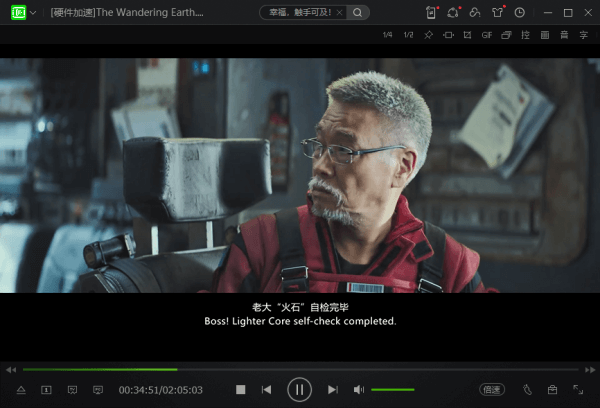The height and width of the screenshot is (408, 600).
Task: Open the toolbox briefcase icon
Action: tap(552, 390)
